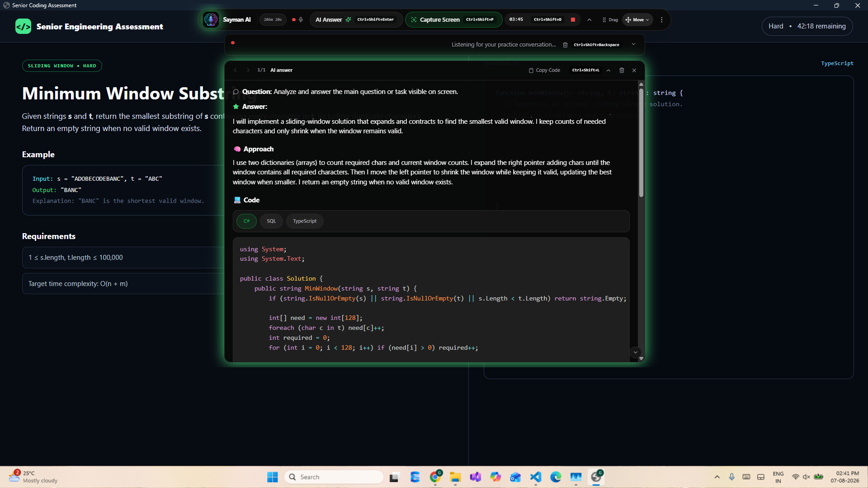This screenshot has height=488, width=868.
Task: Click the AI Answer button
Action: click(x=356, y=20)
